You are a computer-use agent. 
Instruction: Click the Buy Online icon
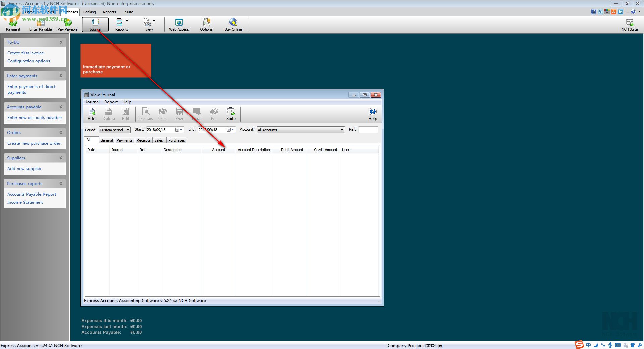click(233, 24)
